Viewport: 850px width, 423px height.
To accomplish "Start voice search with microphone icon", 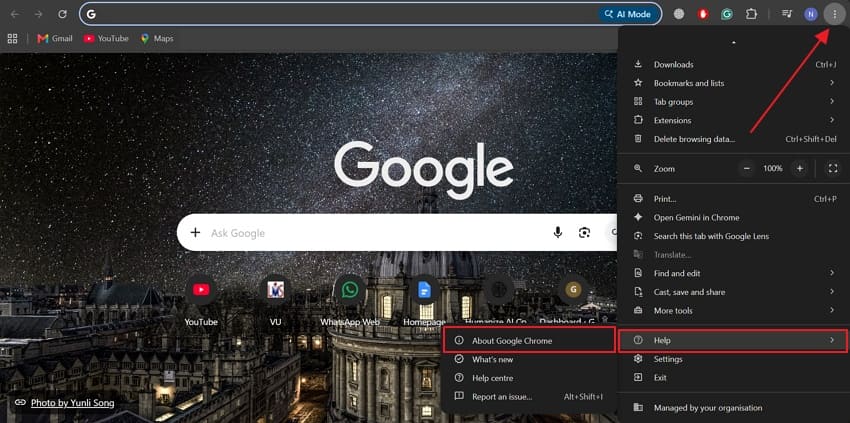I will [x=558, y=233].
